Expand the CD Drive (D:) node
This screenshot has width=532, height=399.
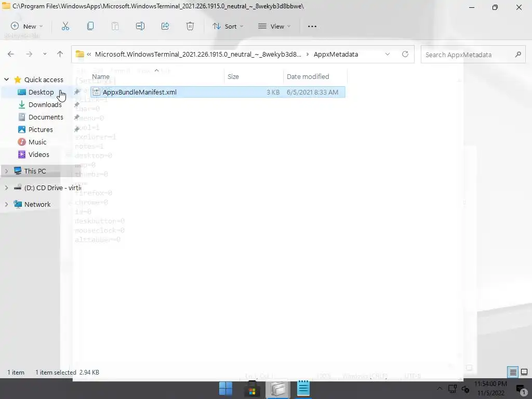click(6, 188)
